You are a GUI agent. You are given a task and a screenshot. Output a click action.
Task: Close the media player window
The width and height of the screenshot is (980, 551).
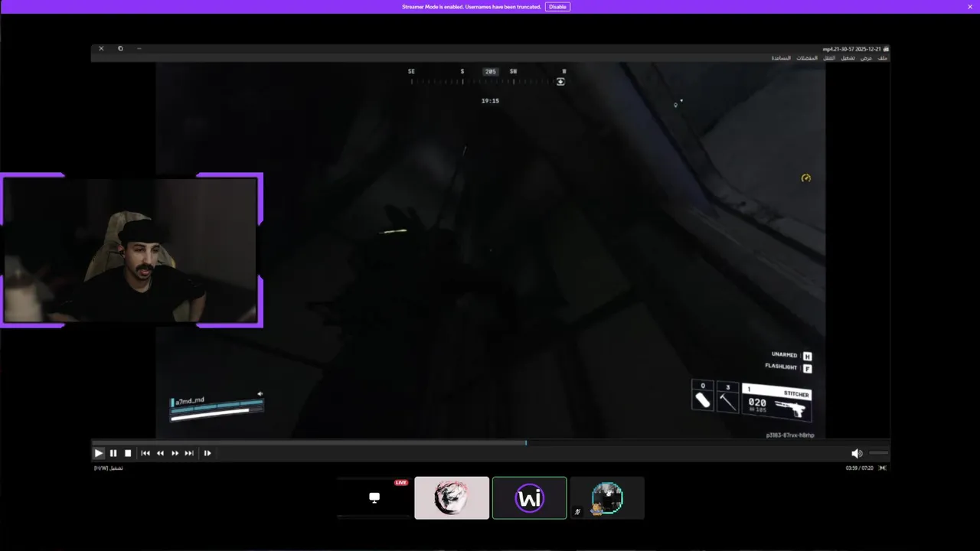[x=101, y=48]
